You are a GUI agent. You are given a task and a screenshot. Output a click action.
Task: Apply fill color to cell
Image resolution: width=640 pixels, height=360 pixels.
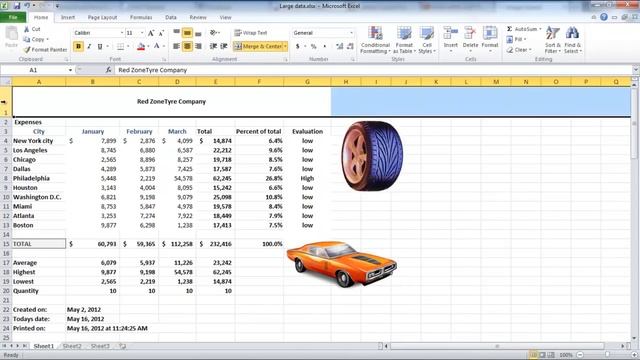141,47
